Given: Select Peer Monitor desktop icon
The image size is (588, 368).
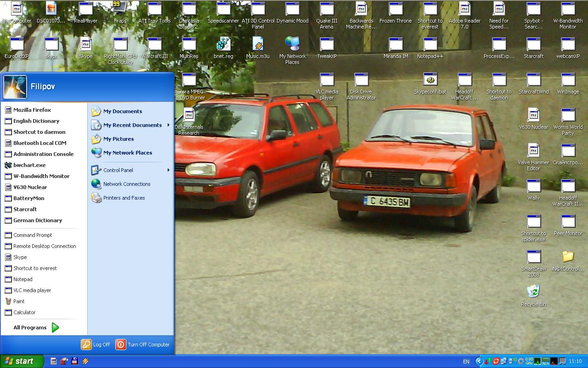Looking at the screenshot, I should pos(568,225).
